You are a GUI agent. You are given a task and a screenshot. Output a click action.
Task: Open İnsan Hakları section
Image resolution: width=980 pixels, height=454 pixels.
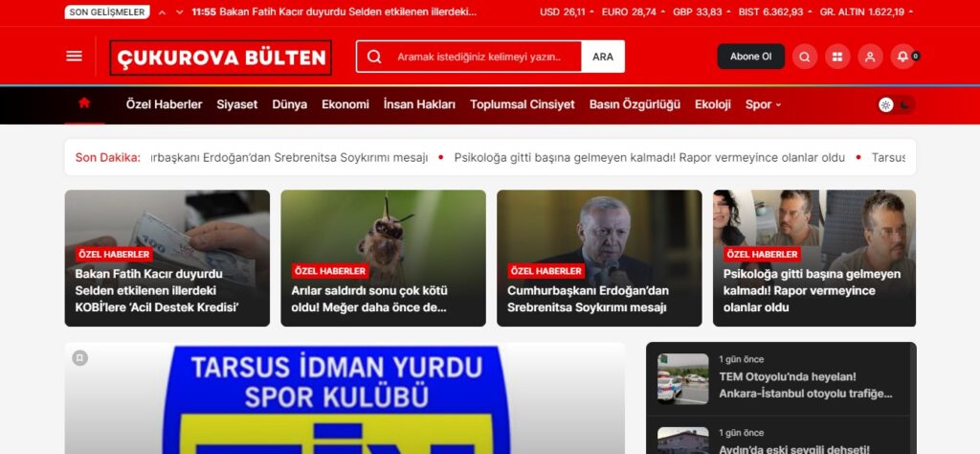(x=419, y=104)
